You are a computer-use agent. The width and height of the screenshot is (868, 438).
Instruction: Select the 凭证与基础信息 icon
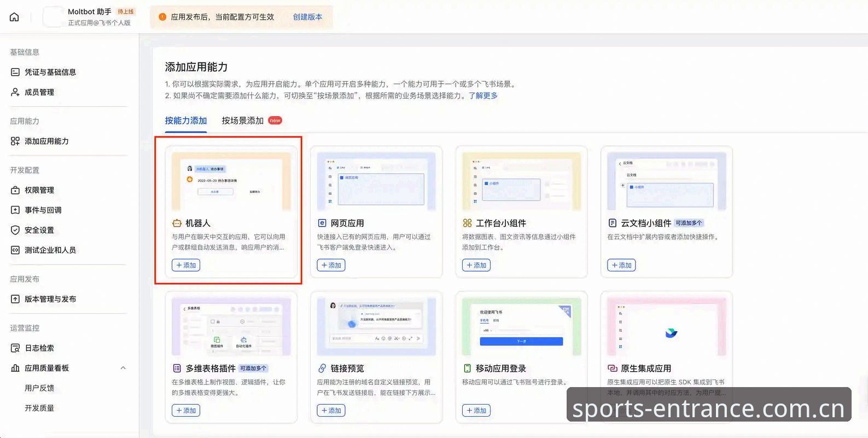click(15, 72)
